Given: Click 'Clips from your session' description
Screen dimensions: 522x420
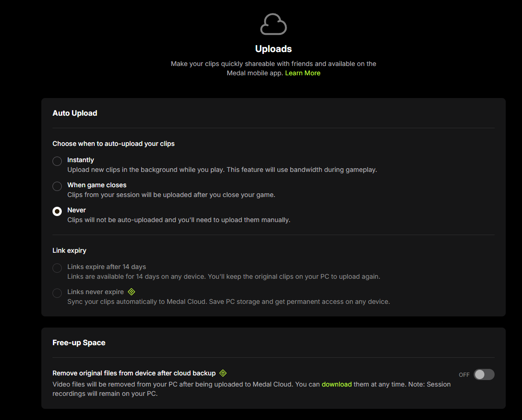Looking at the screenshot, I should (171, 195).
